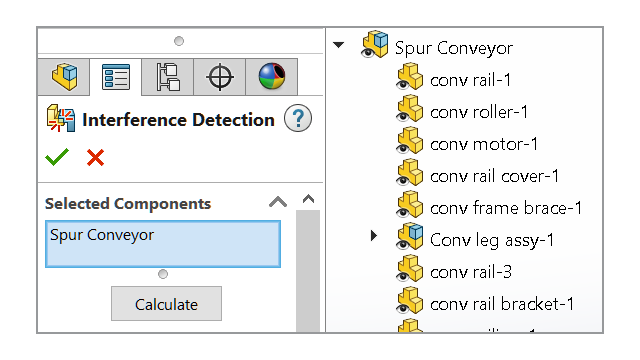Open the ConfigurationManager tab icon
This screenshot has width=640, height=360.
click(168, 77)
